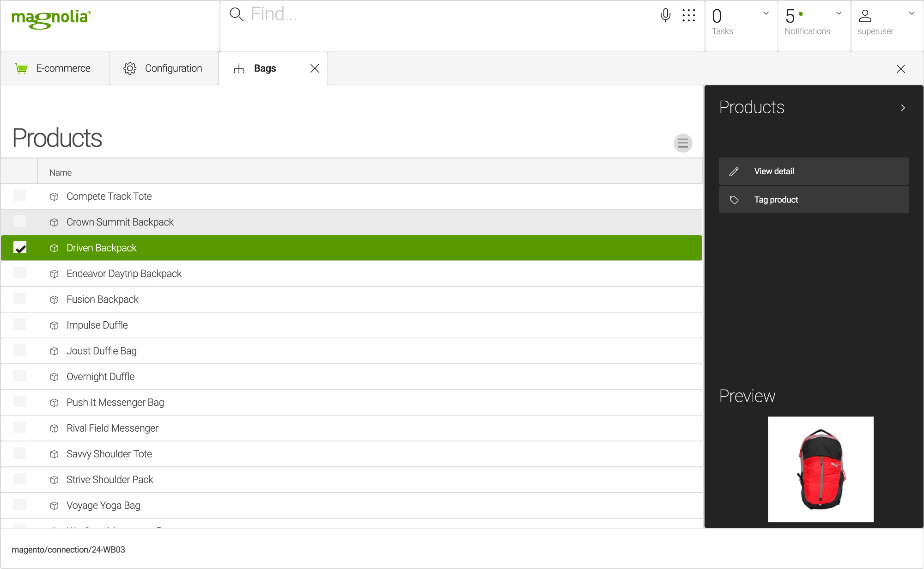Click the E-commerce cart icon tab
Image resolution: width=924 pixels, height=569 pixels.
tap(23, 68)
